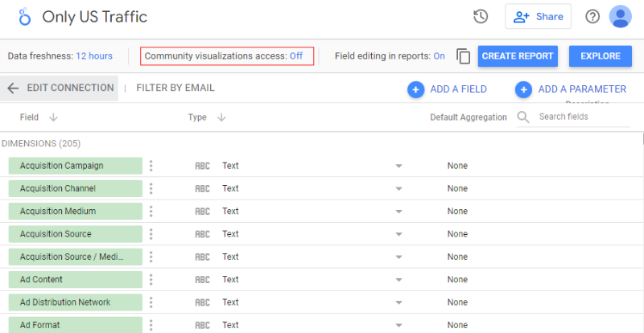The height and width of the screenshot is (333, 644).
Task: Focus the Search fields input box
Action: [583, 117]
